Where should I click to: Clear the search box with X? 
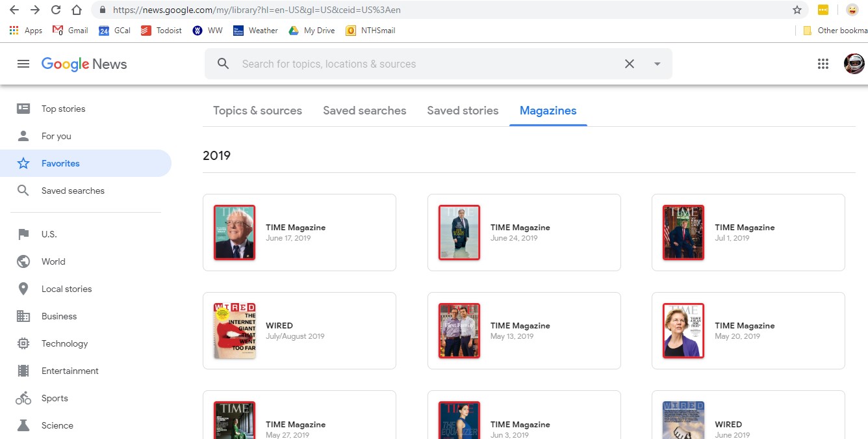click(x=629, y=64)
